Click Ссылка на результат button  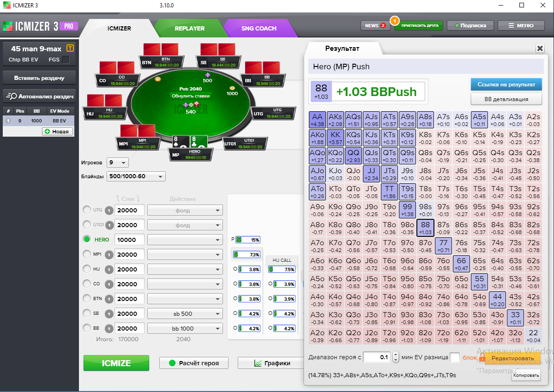click(x=506, y=84)
